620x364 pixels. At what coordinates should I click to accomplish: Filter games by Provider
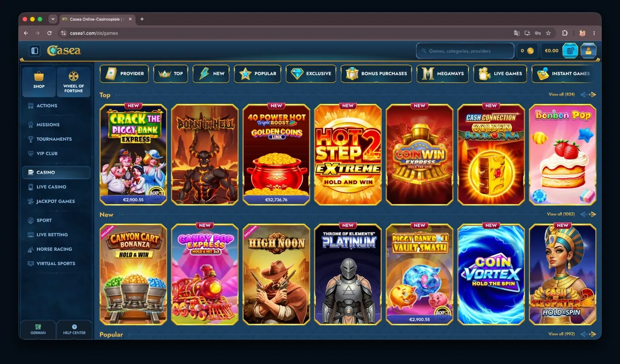124,74
